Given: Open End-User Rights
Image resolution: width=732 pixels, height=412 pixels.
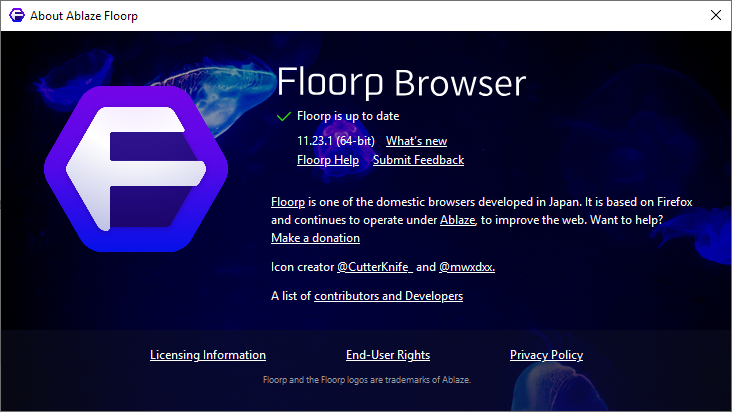Looking at the screenshot, I should 388,355.
